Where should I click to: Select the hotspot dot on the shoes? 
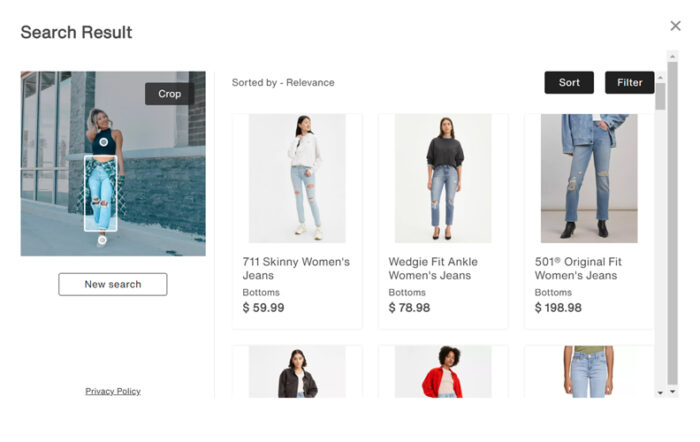(x=102, y=240)
